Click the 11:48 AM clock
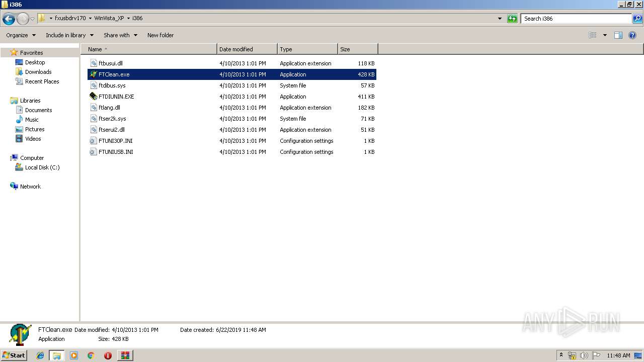This screenshot has width=644, height=362. pos(618,355)
